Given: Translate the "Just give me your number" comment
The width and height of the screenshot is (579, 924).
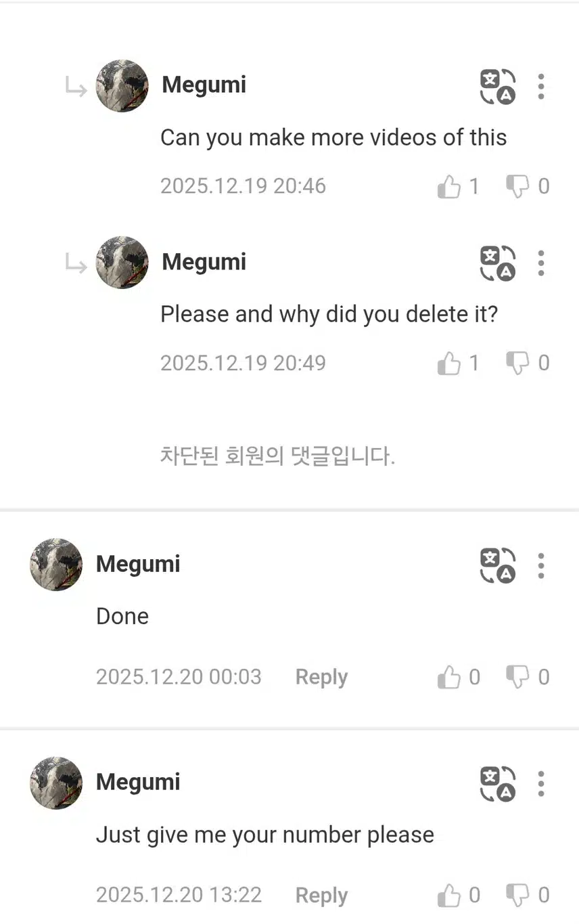Looking at the screenshot, I should click(x=498, y=784).
